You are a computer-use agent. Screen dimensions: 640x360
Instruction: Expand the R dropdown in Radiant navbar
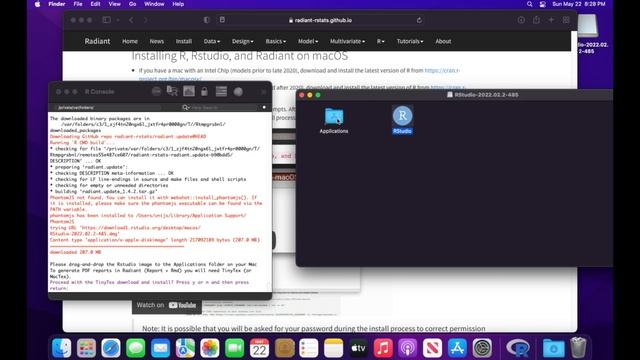(380, 41)
